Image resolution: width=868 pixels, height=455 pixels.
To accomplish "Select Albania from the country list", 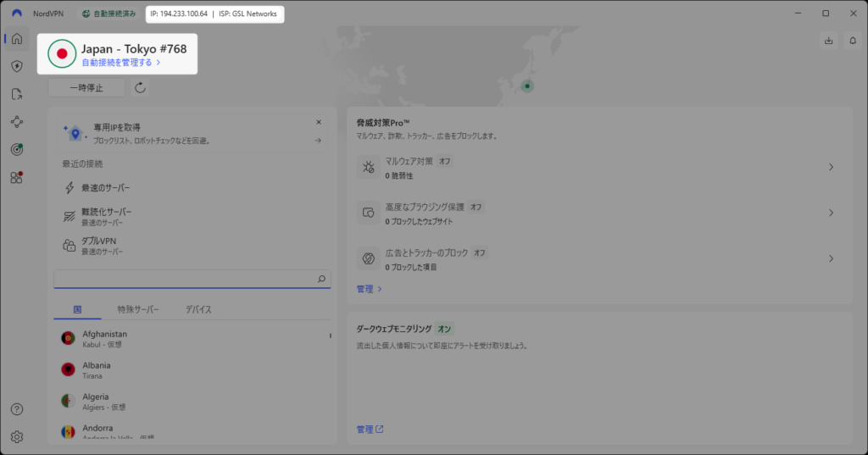I will pos(97,369).
